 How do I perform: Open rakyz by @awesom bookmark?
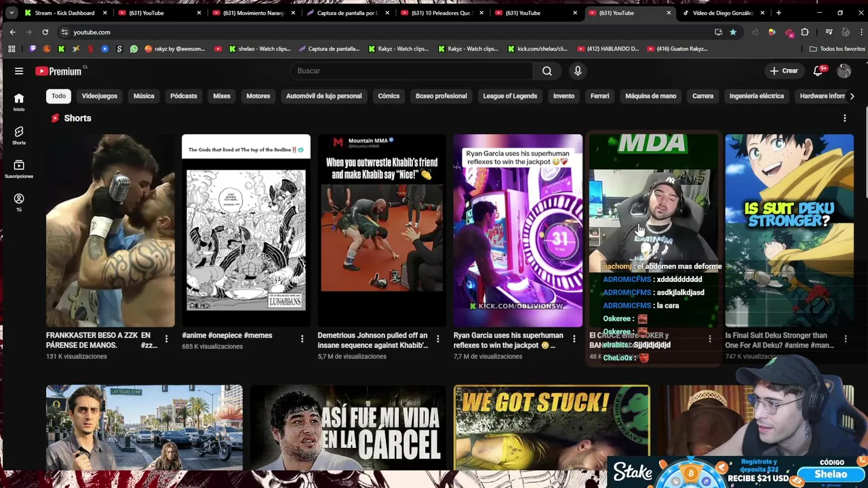(174, 49)
